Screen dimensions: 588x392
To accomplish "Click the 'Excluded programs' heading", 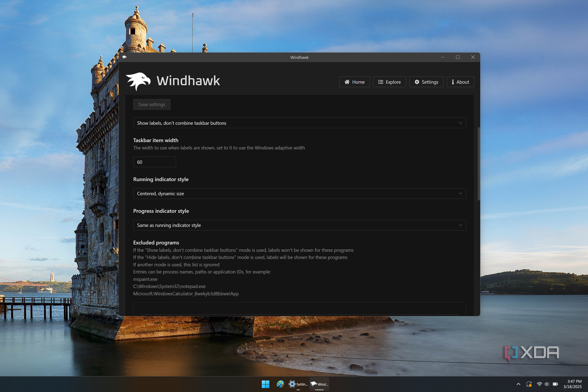I will pos(156,242).
